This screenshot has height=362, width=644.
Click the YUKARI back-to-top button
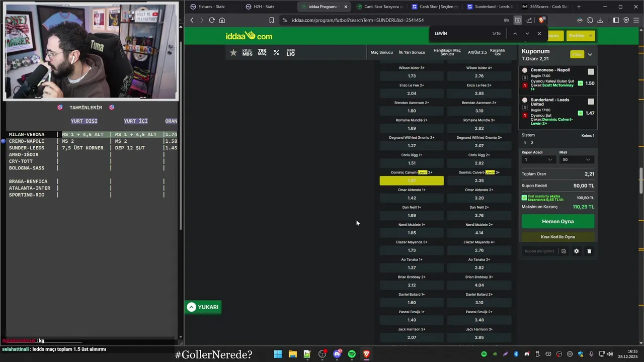tap(203, 307)
